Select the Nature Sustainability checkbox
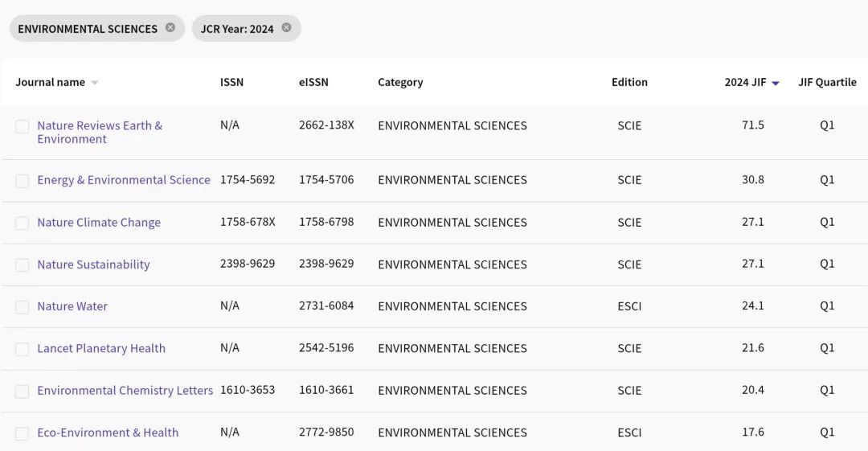This screenshot has height=451, width=868. click(x=23, y=264)
